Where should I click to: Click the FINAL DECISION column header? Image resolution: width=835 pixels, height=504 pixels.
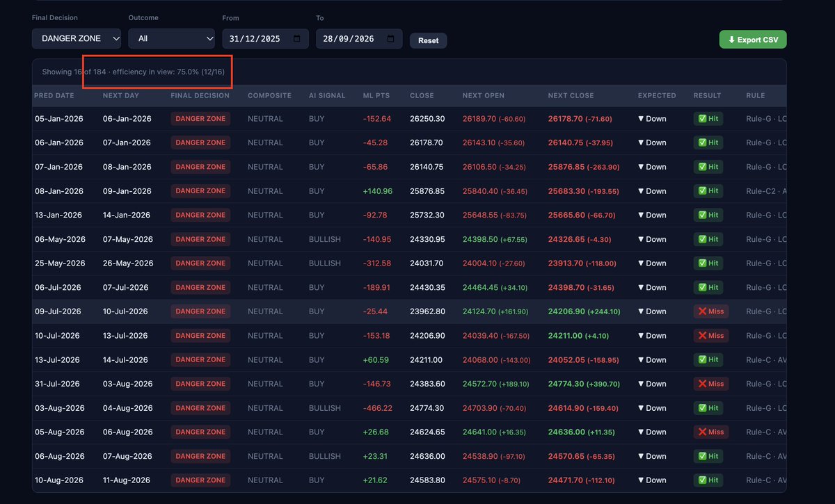click(200, 95)
